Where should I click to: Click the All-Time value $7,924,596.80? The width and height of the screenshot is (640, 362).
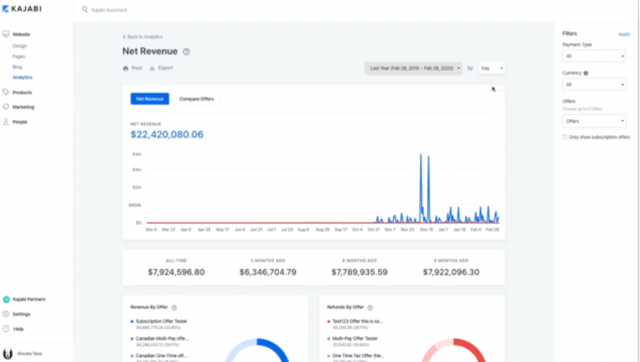pos(176,272)
